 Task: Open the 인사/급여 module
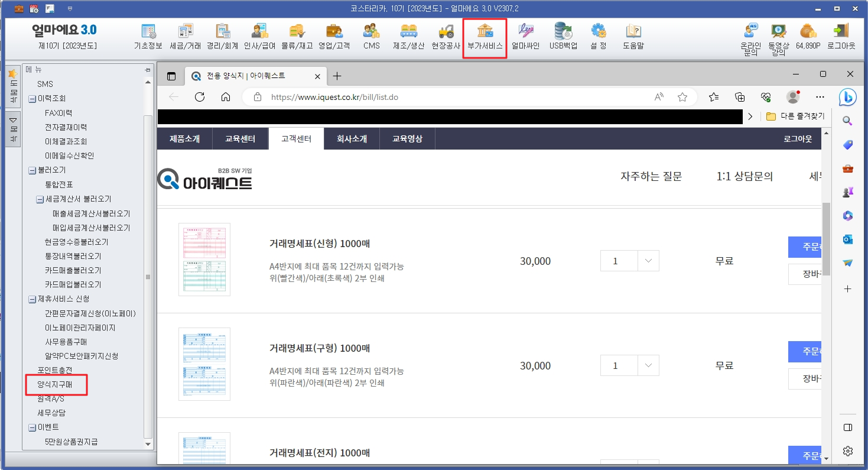[259, 37]
